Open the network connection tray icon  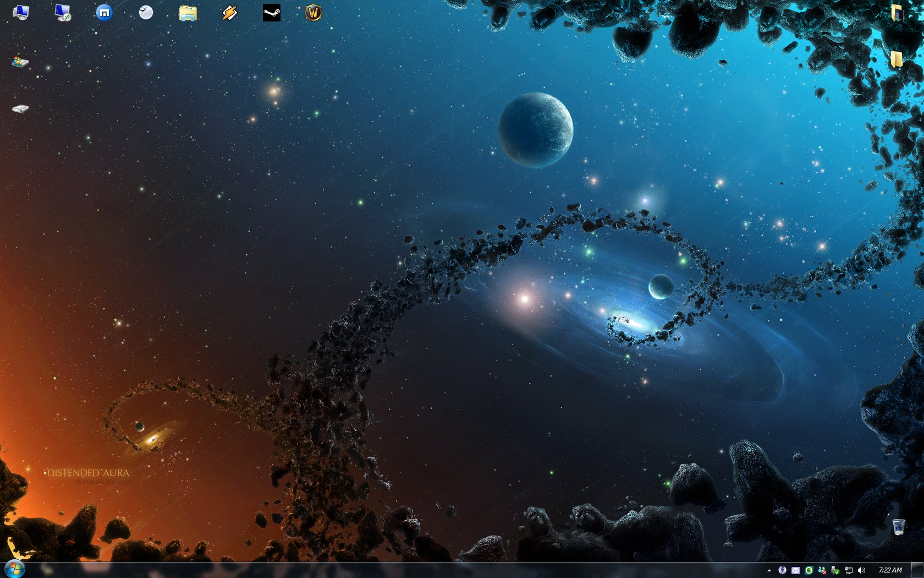click(848, 570)
